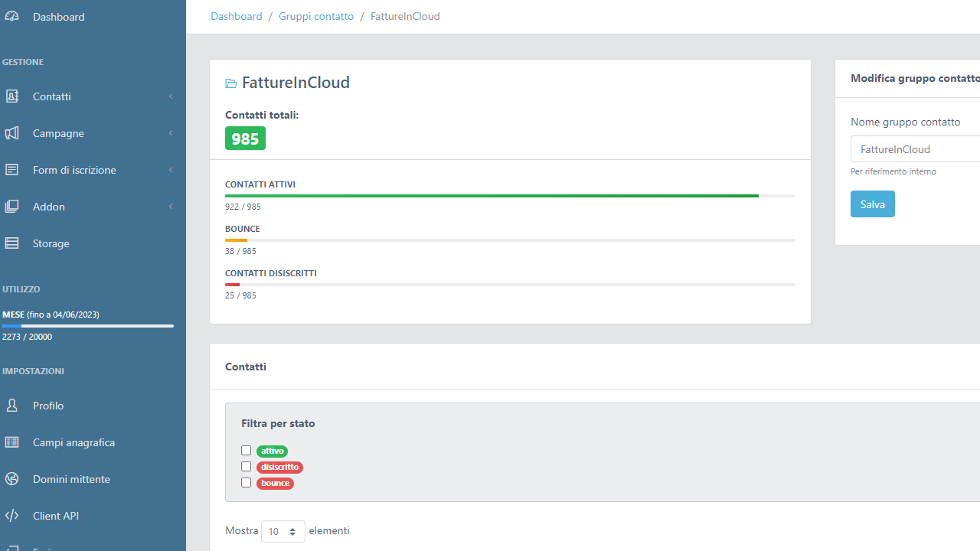Viewport: 980px width, 551px height.
Task: Click the green Contatti attivi progress bar
Action: (x=492, y=196)
